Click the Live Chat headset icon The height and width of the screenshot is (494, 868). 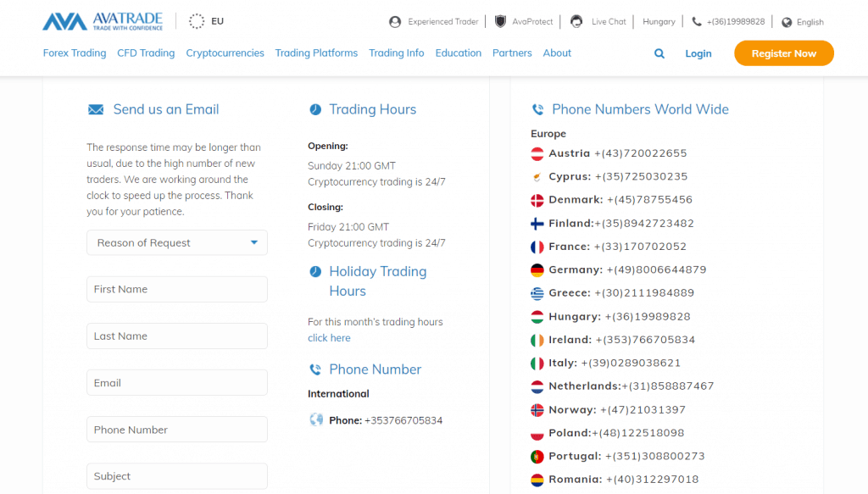pyautogui.click(x=576, y=22)
